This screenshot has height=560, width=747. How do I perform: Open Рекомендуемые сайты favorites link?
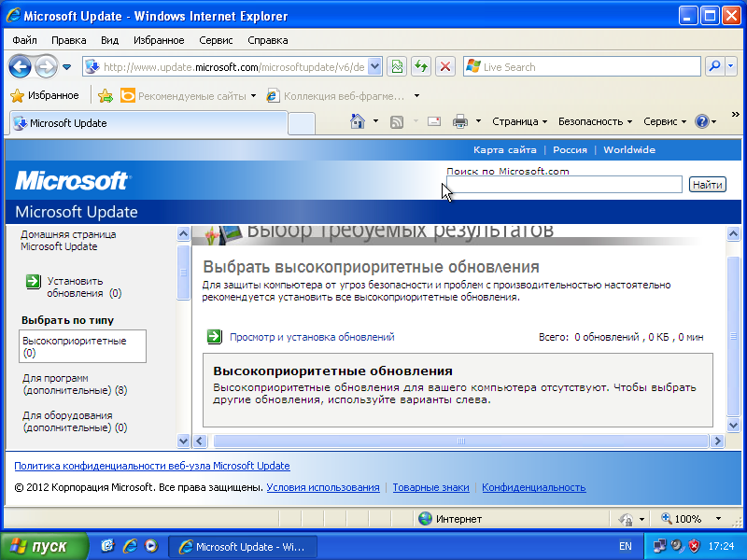pyautogui.click(x=188, y=96)
